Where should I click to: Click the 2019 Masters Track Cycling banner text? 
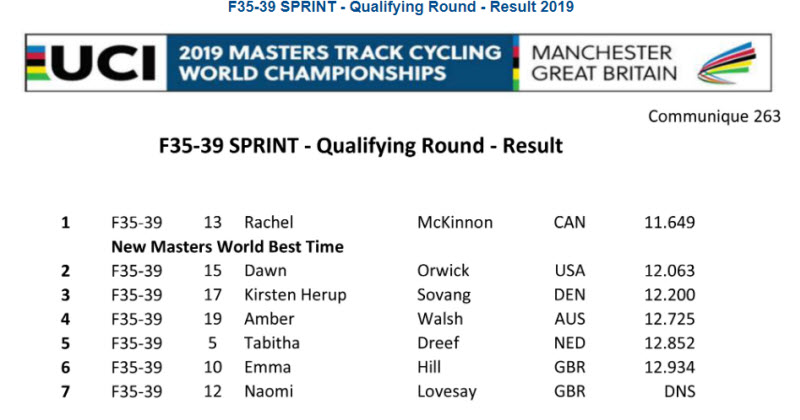click(x=340, y=63)
